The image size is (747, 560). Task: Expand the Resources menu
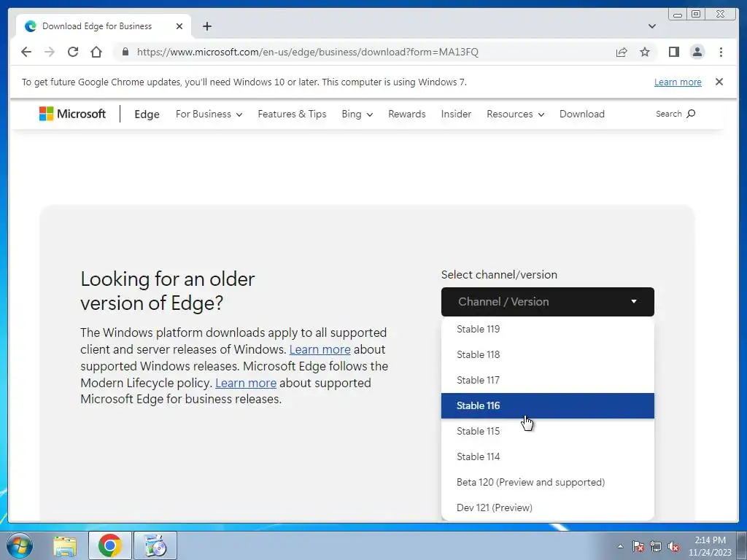pos(516,114)
